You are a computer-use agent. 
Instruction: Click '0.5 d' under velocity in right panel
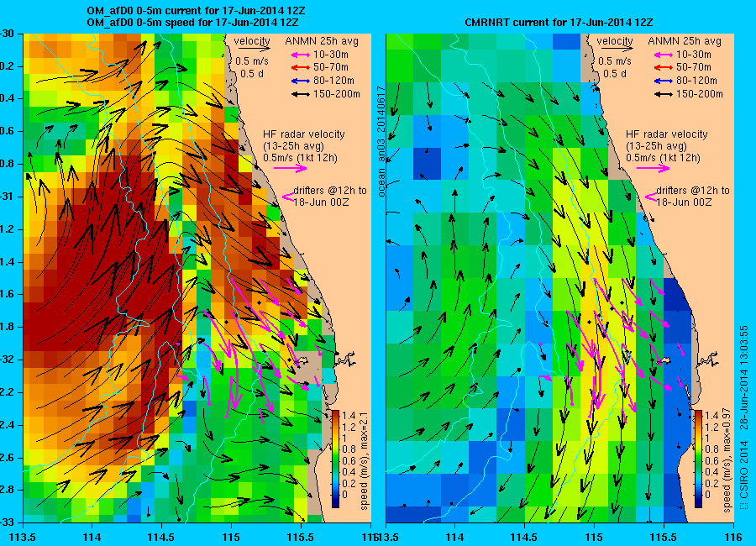(x=615, y=74)
